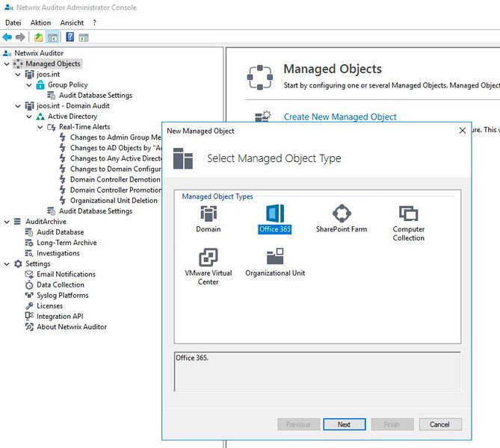Image resolution: width=500 pixels, height=448 pixels.
Task: Open Integration API settings
Action: [x=60, y=316]
